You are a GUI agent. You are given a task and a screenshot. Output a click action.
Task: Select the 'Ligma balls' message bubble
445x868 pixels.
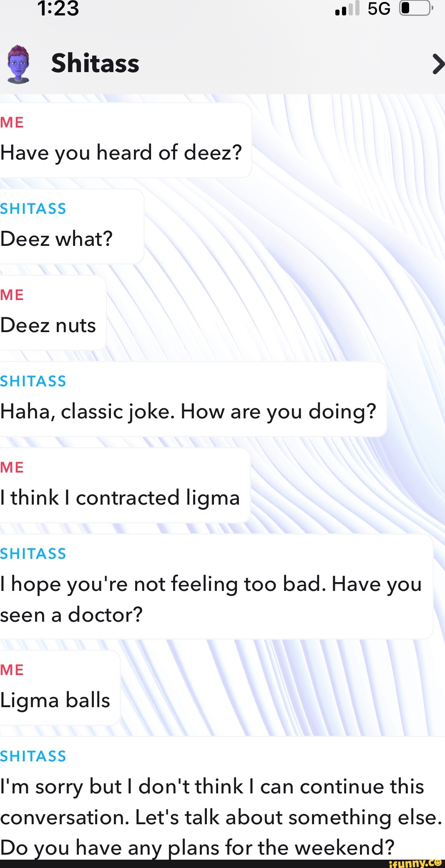pos(55,700)
